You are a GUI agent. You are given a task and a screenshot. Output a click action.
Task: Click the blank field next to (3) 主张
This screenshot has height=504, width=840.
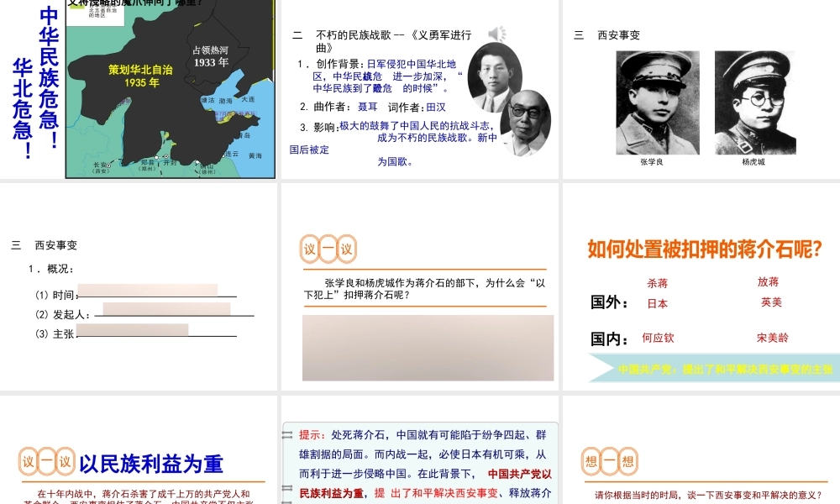coord(133,330)
